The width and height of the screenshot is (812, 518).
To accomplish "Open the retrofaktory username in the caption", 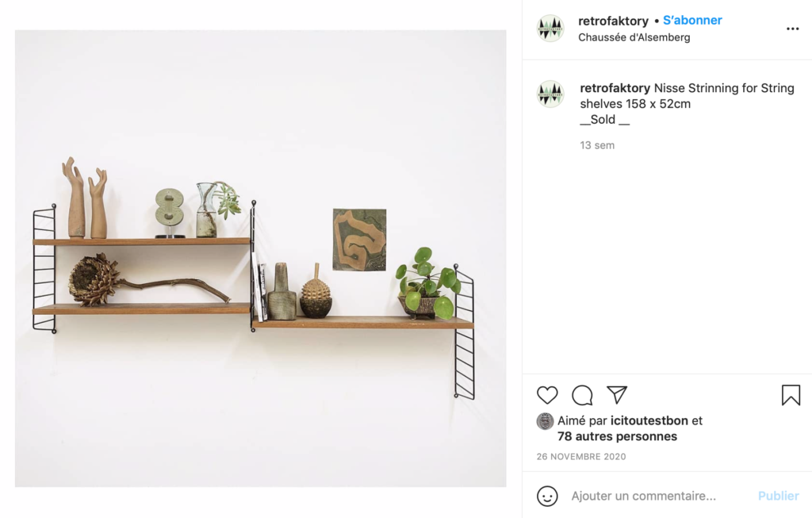I will pos(615,88).
